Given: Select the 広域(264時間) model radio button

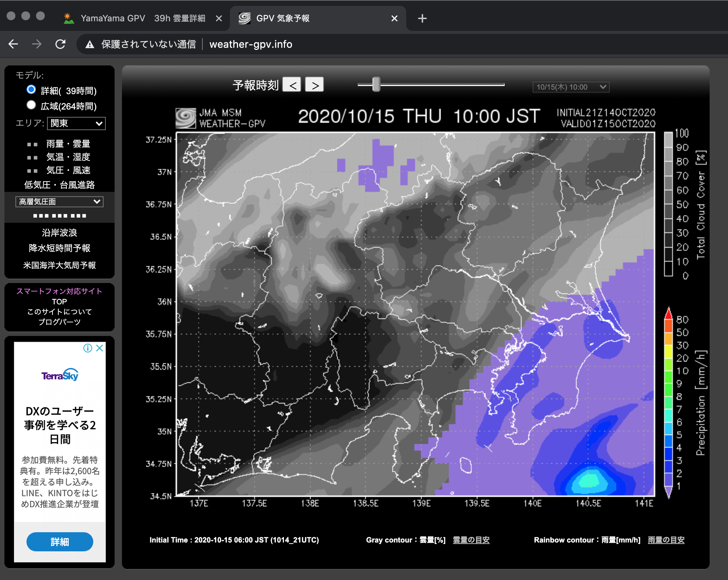Looking at the screenshot, I should (31, 105).
